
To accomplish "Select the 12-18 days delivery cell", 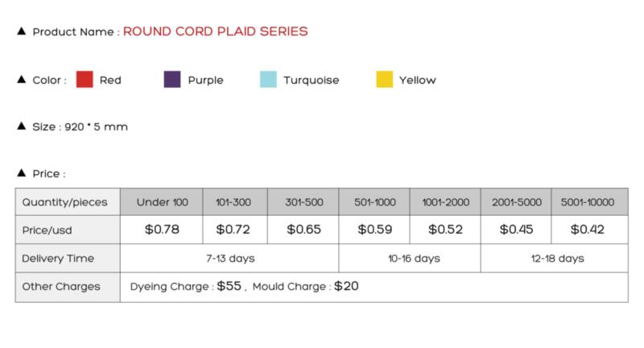I will tap(555, 259).
